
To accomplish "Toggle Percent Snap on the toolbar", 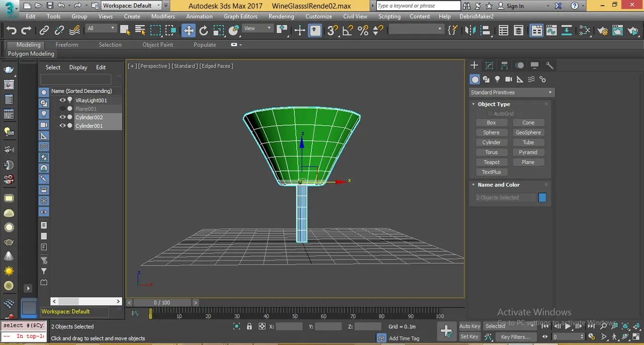I will click(x=363, y=31).
